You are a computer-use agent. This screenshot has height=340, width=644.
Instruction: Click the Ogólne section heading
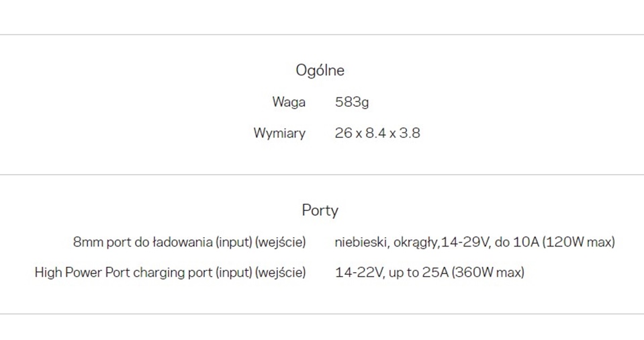click(x=320, y=71)
